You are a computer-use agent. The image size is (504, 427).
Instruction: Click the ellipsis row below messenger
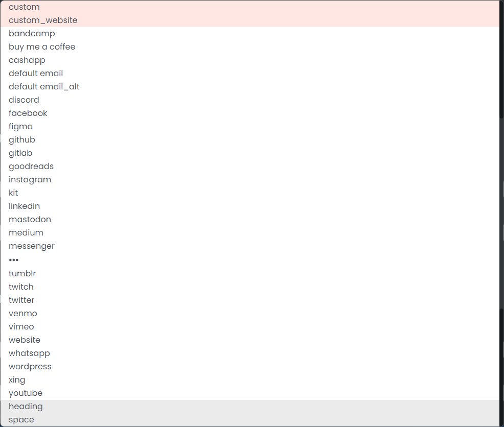tap(250, 259)
